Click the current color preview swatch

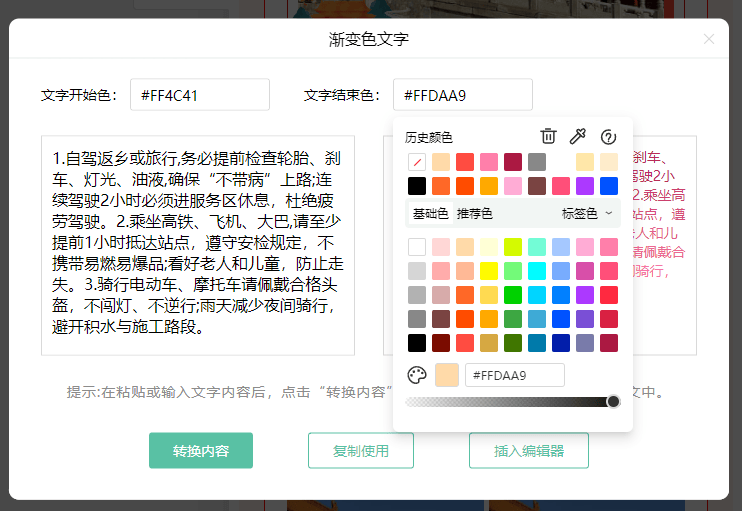point(447,375)
